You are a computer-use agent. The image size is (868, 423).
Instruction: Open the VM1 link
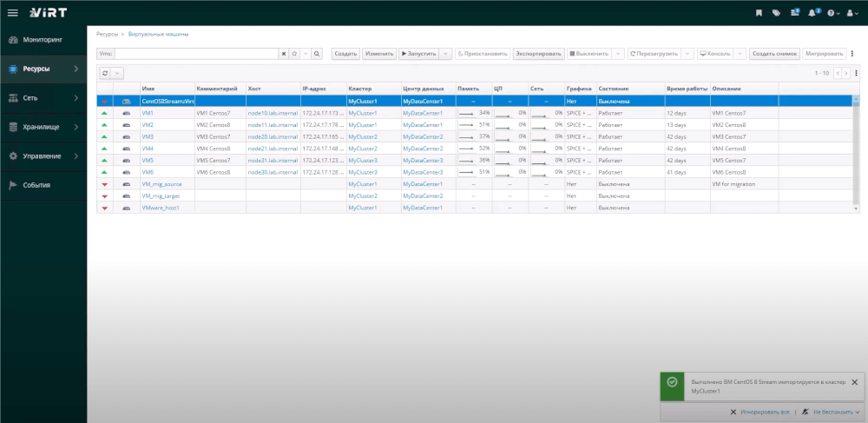click(x=148, y=113)
